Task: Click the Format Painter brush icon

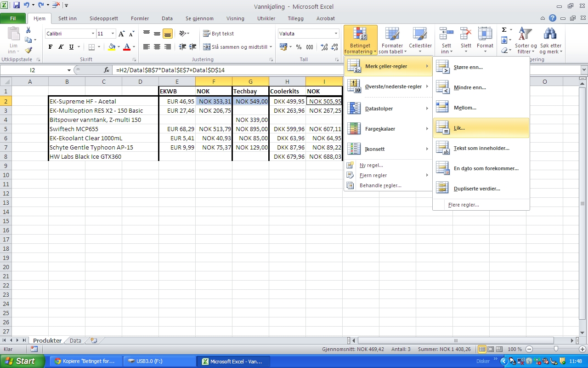Action: [28, 50]
